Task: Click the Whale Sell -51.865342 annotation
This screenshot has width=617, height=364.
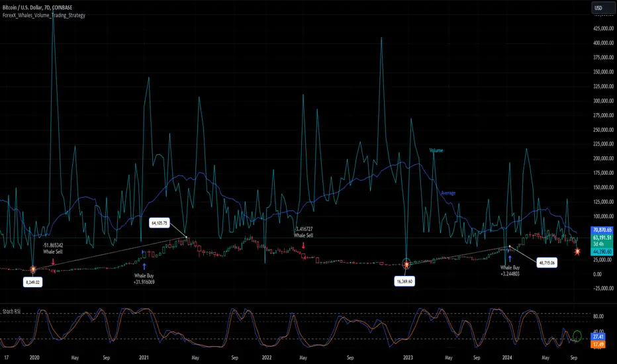Action: coord(53,248)
